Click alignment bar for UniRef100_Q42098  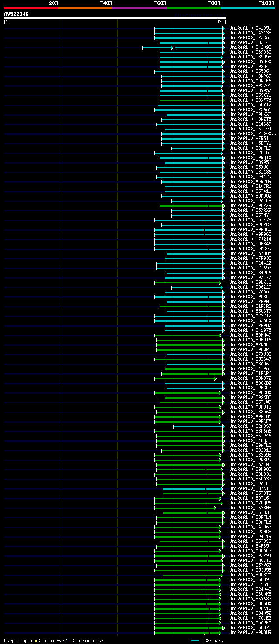coord(183,47)
